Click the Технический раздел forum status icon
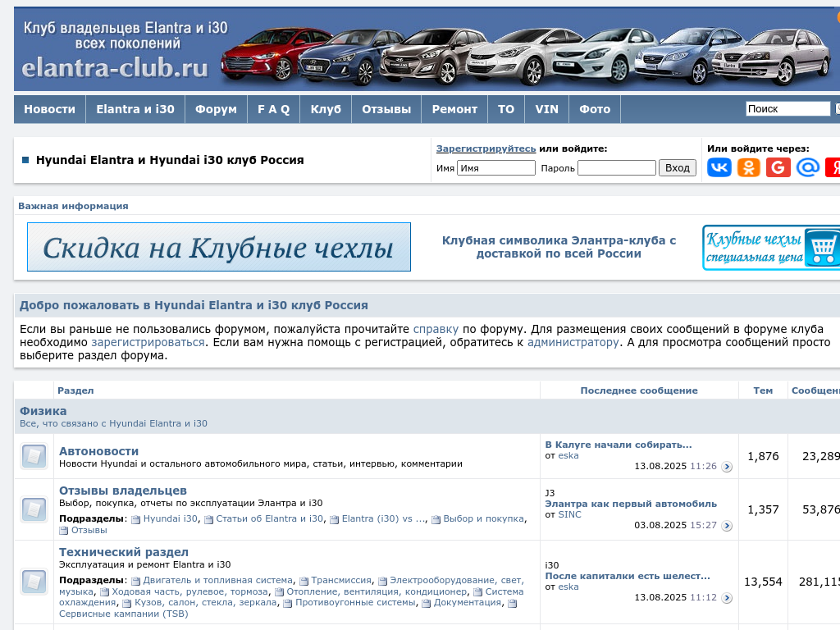Viewport: 840px width, 630px height. tap(34, 582)
